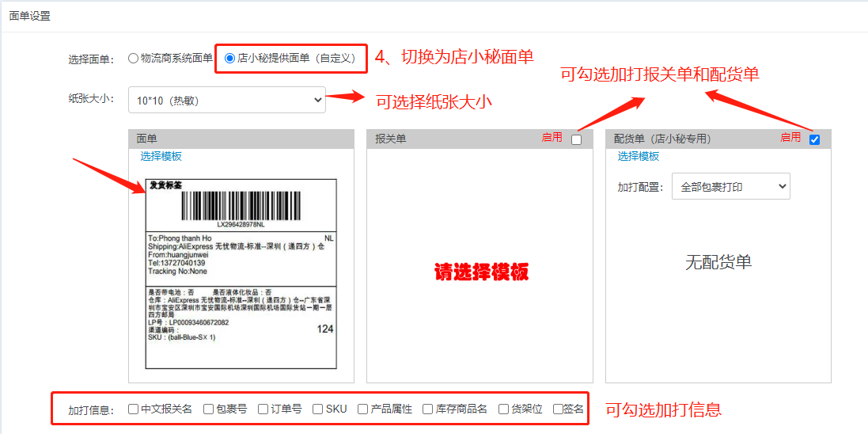The width and height of the screenshot is (868, 434).
Task: Click 选择模板 link under 配货单
Action: (639, 156)
